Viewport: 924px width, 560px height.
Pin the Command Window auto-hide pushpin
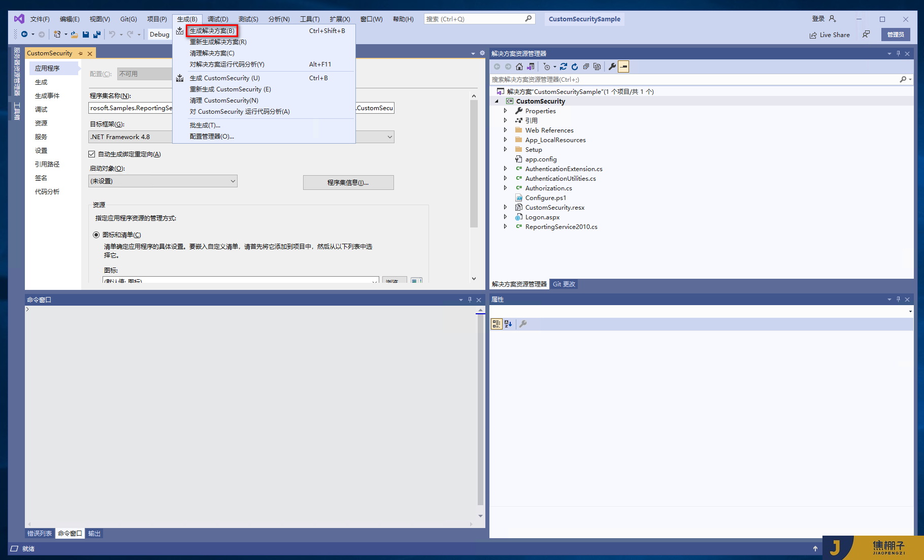point(470,300)
